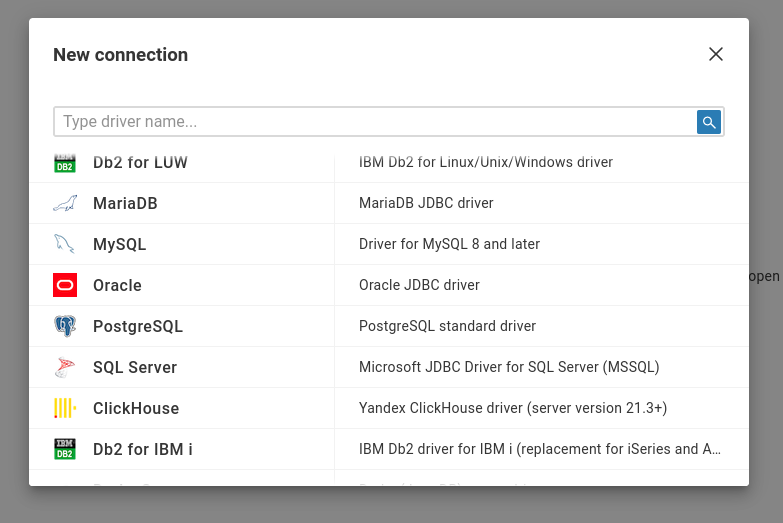Click PostgreSQL standard driver description
Screen dimensions: 783x523
(447, 326)
